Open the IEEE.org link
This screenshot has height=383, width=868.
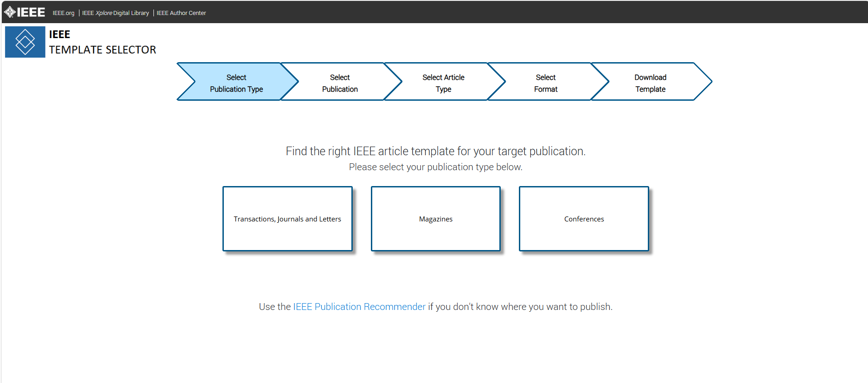(x=64, y=13)
